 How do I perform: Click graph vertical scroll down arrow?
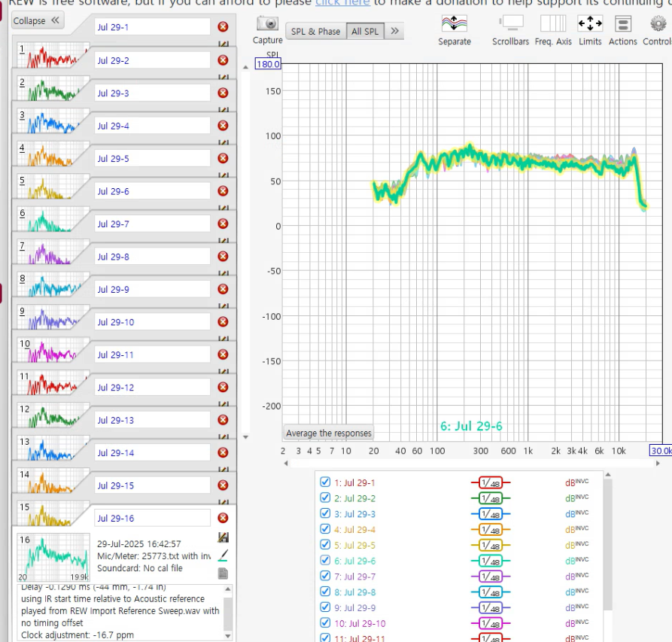245,437
